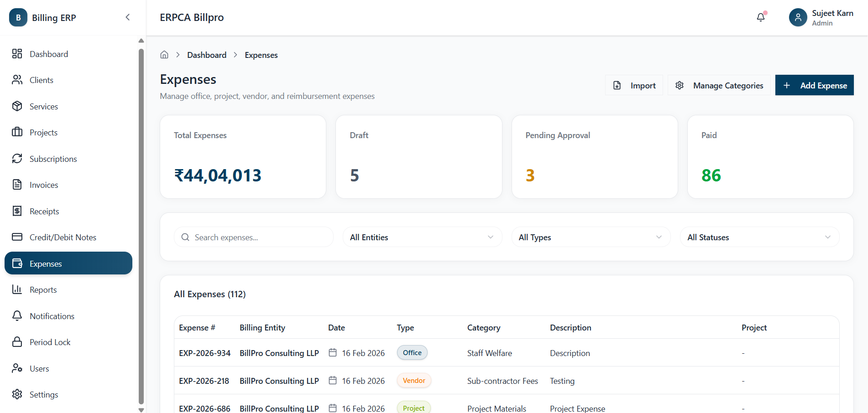Viewport: 868px width, 413px height.
Task: Expand the All Entities dropdown
Action: (x=422, y=237)
